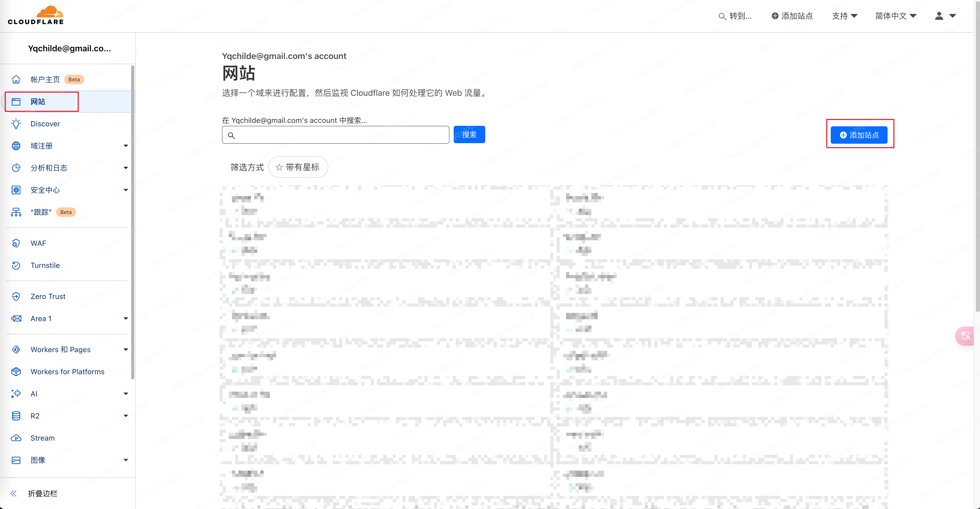This screenshot has width=980, height=509.
Task: Click the WAF shield icon
Action: (x=16, y=243)
